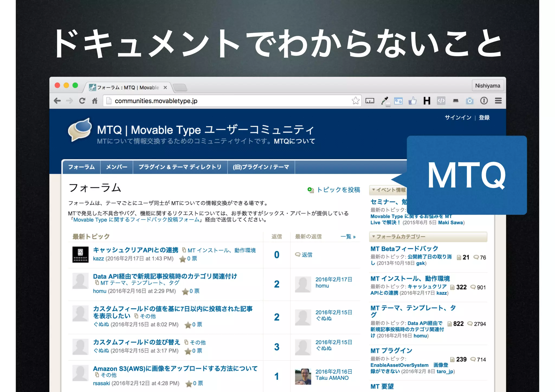Open MT Betaフィードバック category

pos(404,248)
